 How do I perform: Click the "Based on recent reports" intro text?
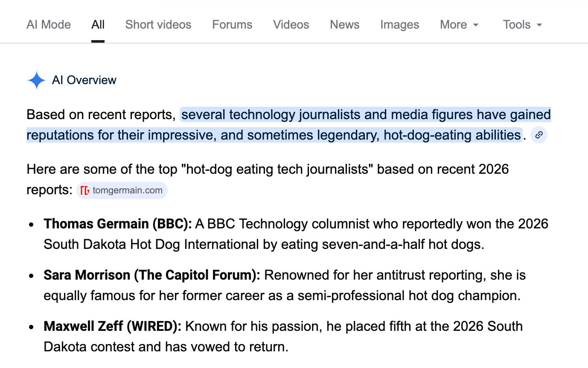tap(101, 115)
